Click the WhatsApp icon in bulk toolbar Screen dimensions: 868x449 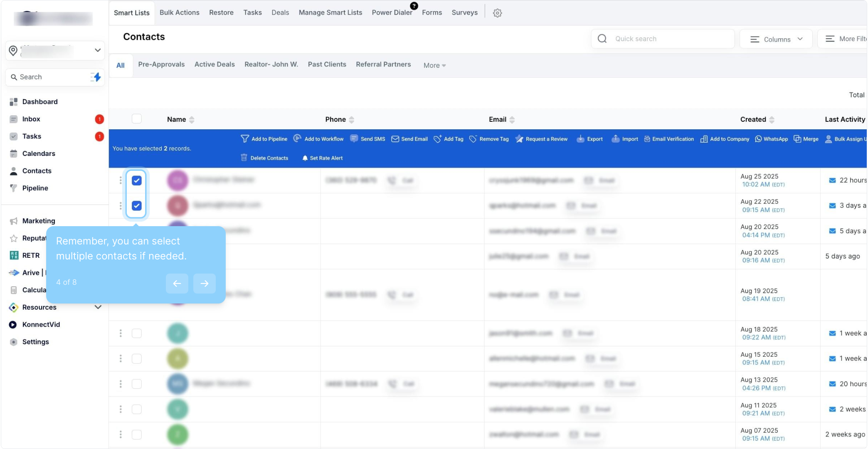pyautogui.click(x=758, y=139)
